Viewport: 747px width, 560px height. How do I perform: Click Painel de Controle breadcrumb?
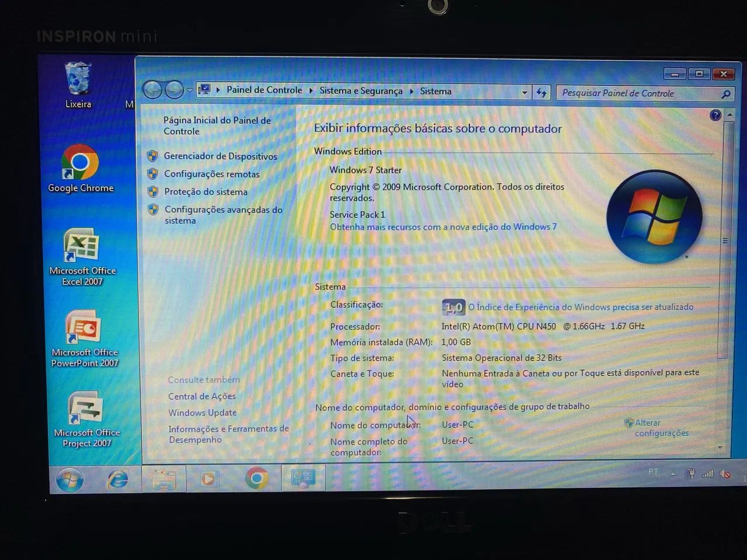point(264,90)
